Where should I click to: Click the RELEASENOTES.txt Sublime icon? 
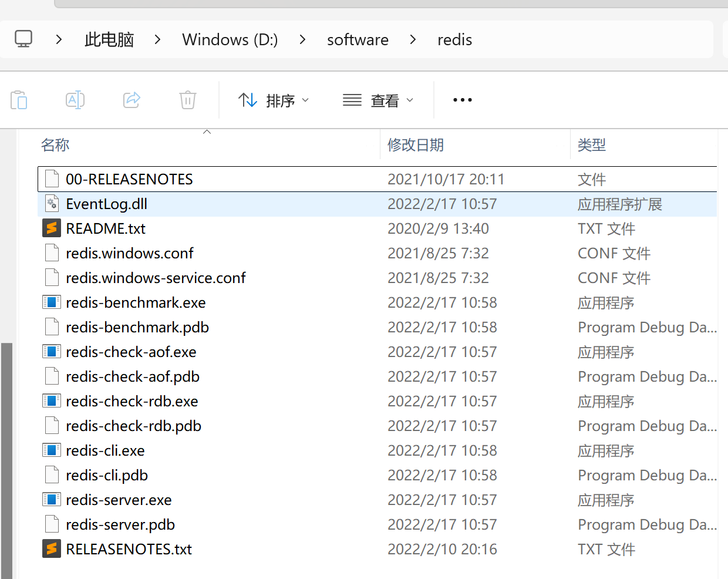[x=52, y=549]
